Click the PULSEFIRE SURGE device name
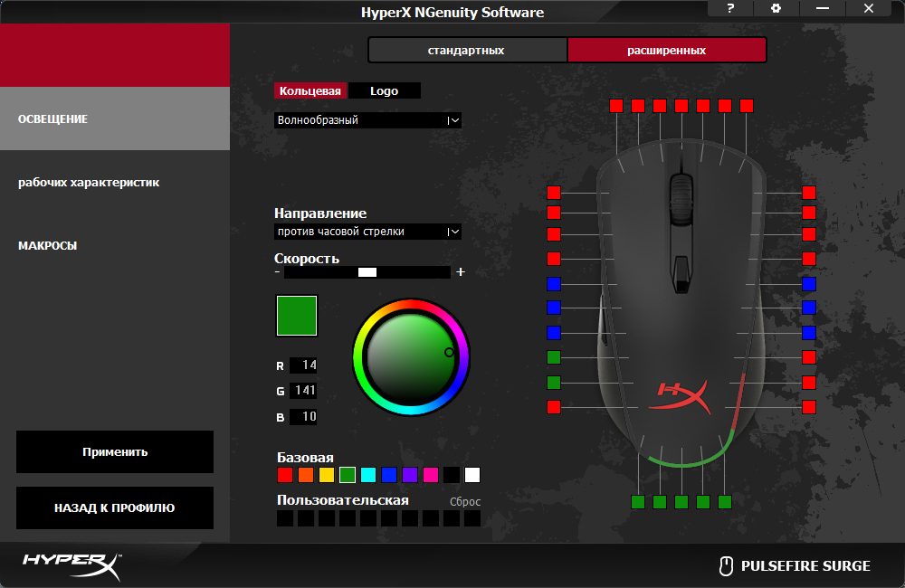905x588 pixels. point(805,566)
